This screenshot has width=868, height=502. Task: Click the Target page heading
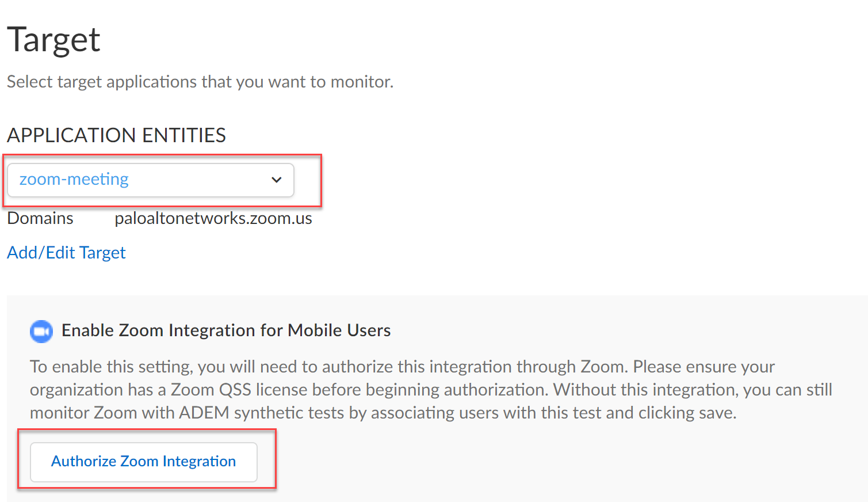tap(53, 40)
